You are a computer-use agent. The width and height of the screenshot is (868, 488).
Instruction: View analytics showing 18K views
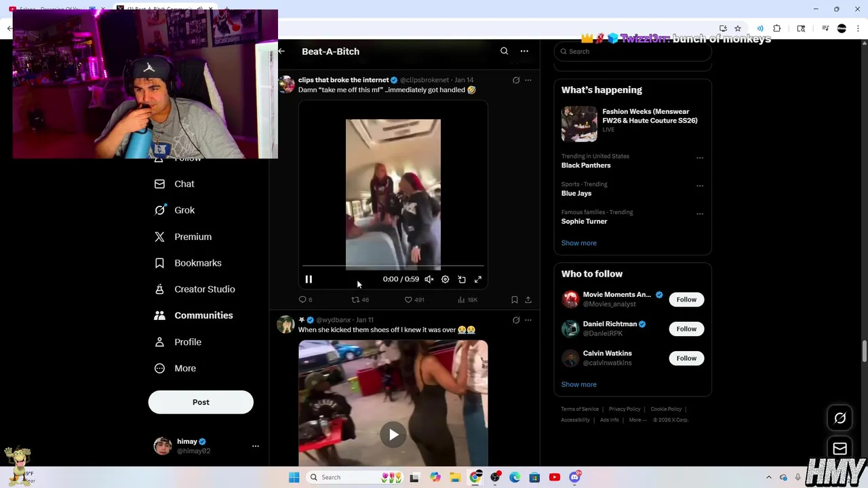468,300
